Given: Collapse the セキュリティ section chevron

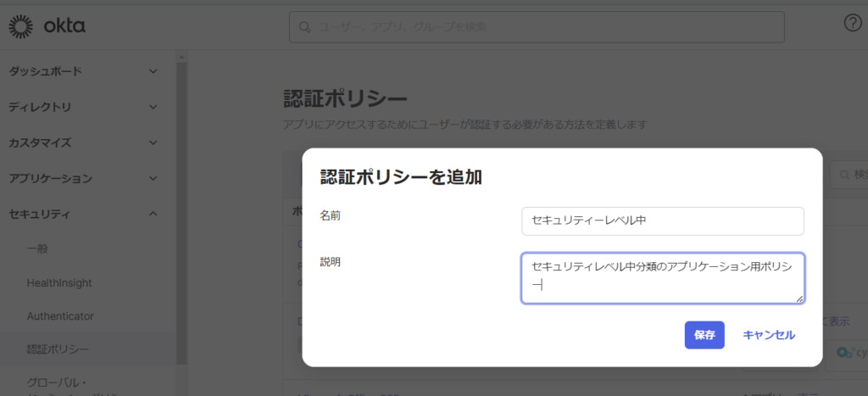Looking at the screenshot, I should tap(153, 214).
